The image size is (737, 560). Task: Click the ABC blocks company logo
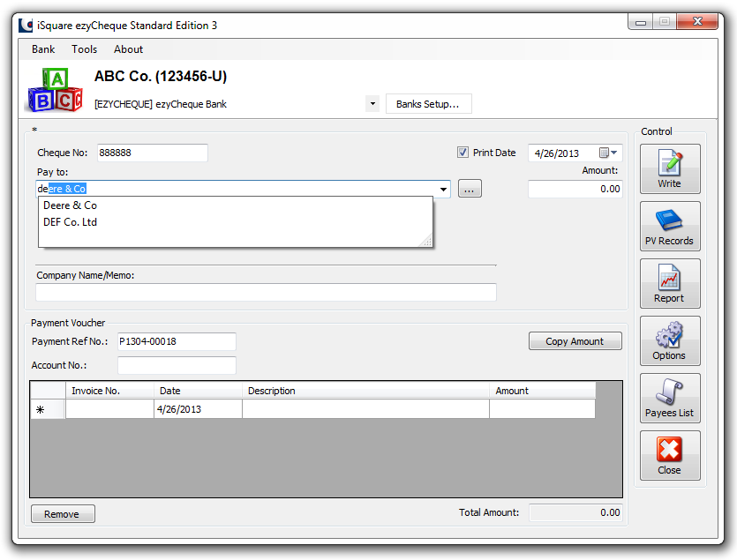pos(55,90)
